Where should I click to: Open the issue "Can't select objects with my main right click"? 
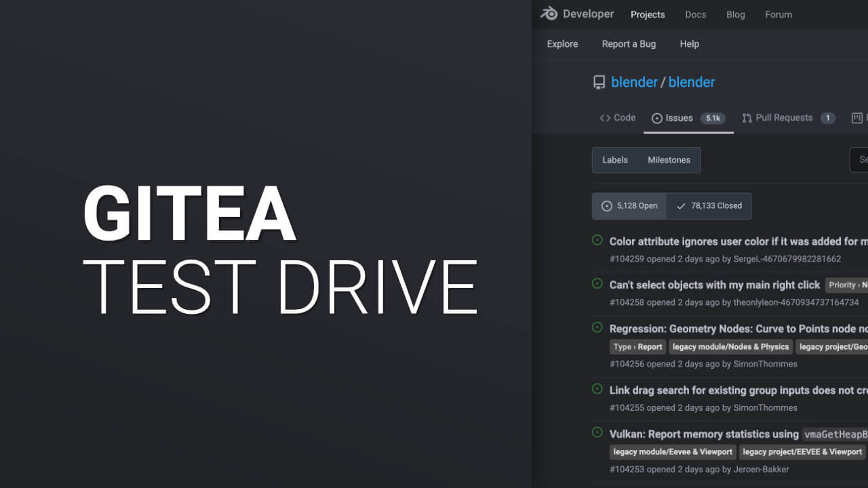click(714, 285)
